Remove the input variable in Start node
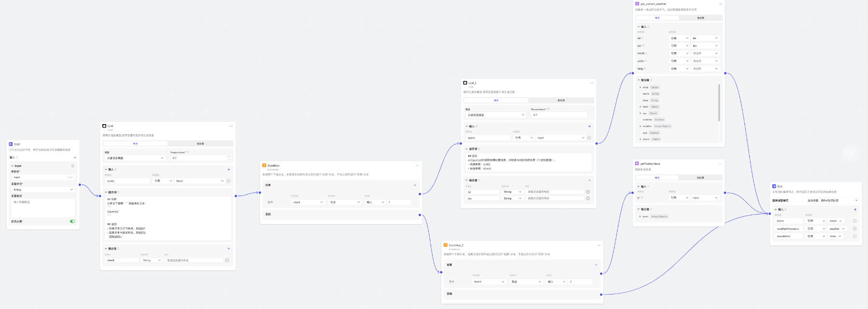The image size is (868, 309). (73, 166)
